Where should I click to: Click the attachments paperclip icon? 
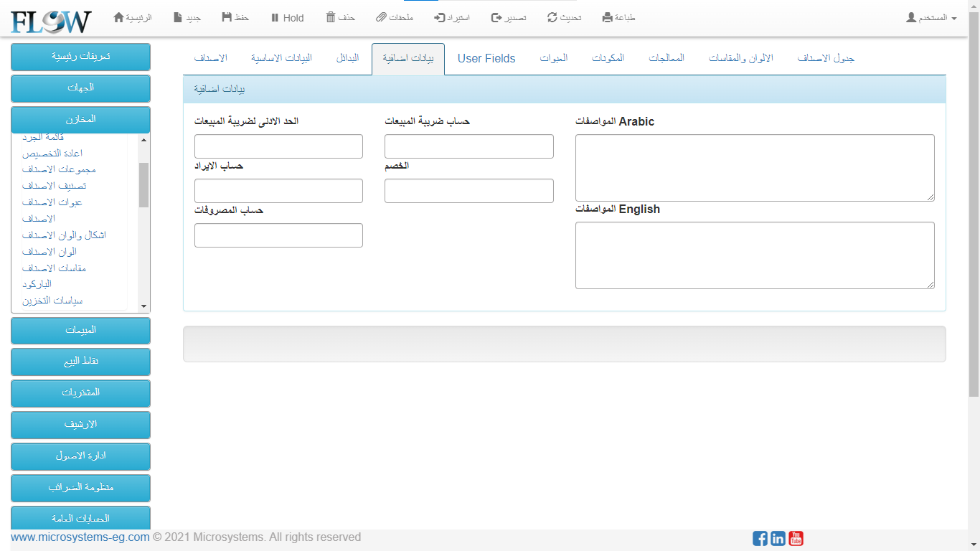pyautogui.click(x=381, y=17)
